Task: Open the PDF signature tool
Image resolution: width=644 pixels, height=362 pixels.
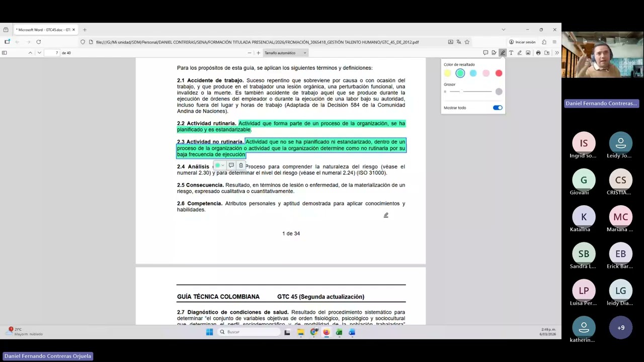Action: coord(494,53)
